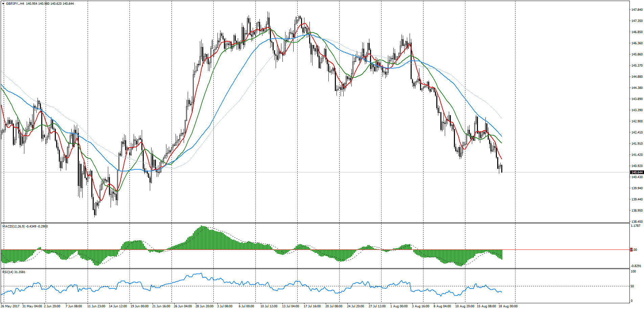Click the 144.380 price scale label

coord(637,88)
